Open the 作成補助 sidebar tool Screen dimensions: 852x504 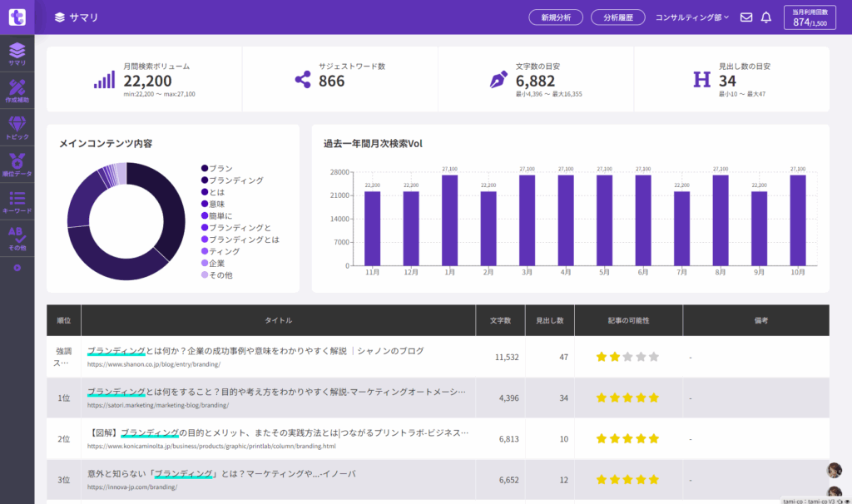(x=17, y=91)
